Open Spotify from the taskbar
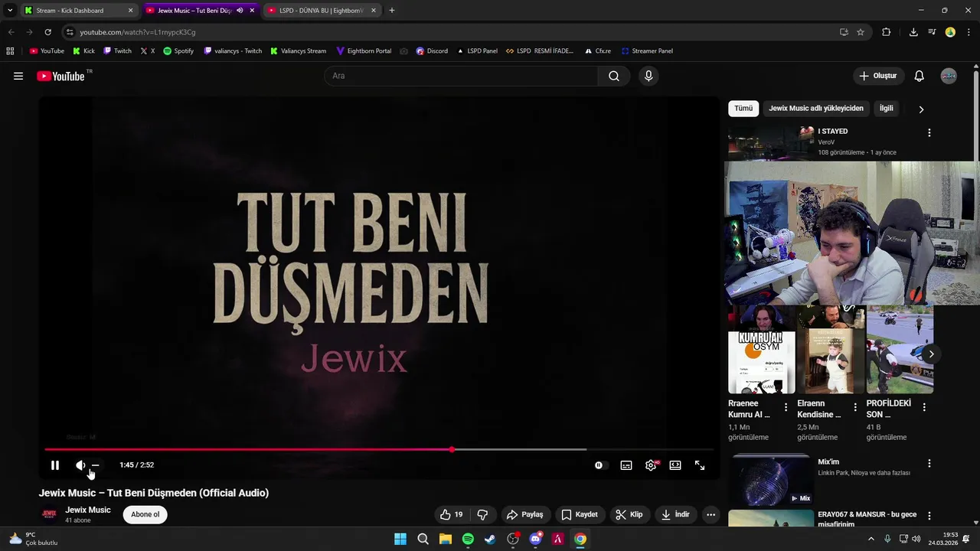This screenshot has height=551, width=980. pyautogui.click(x=468, y=539)
